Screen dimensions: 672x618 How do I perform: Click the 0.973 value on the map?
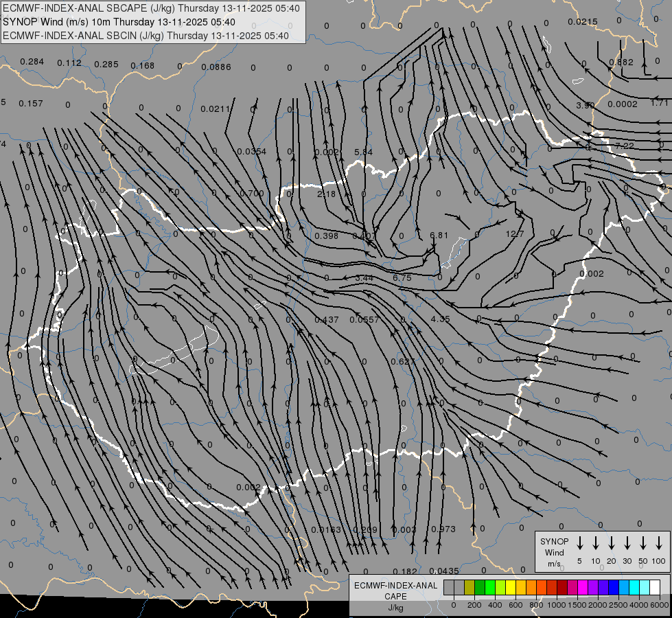[443, 529]
